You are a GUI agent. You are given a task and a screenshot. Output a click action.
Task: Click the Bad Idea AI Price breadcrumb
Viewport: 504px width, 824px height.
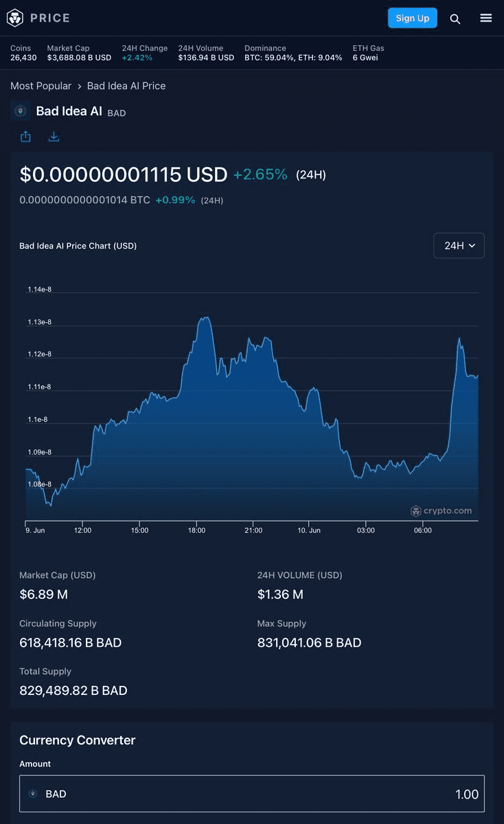126,86
